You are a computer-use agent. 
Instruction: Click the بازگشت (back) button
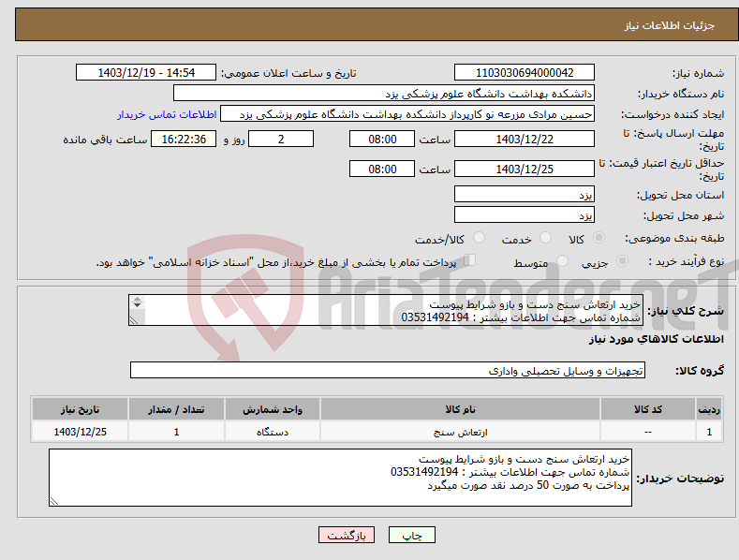coord(347,535)
